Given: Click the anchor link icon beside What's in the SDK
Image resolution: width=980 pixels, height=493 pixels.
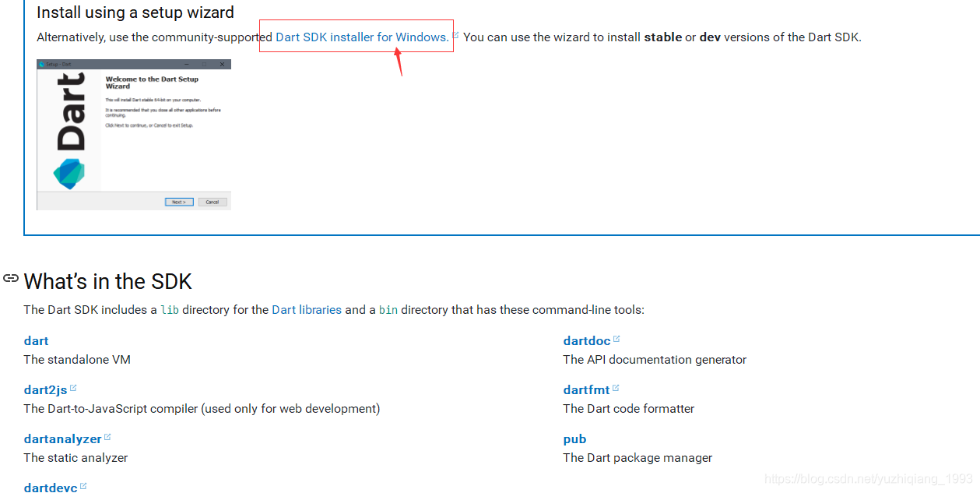Looking at the screenshot, I should [x=11, y=278].
